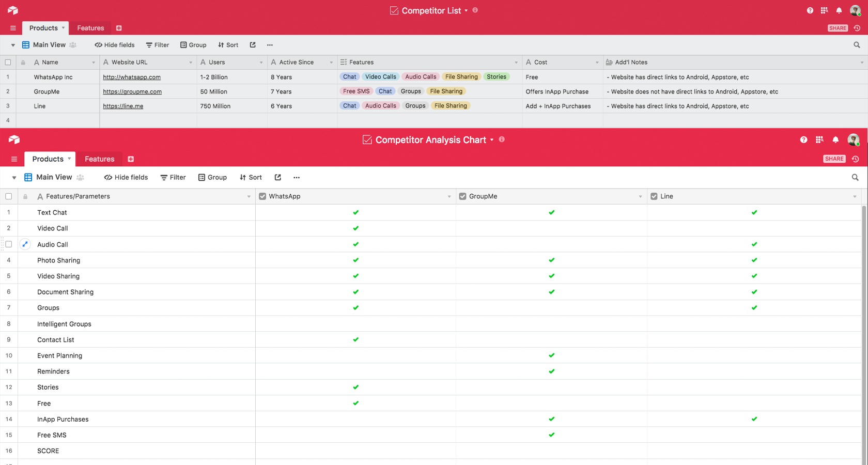
Task: Open the apps grid icon in Competitor List header
Action: tap(824, 10)
